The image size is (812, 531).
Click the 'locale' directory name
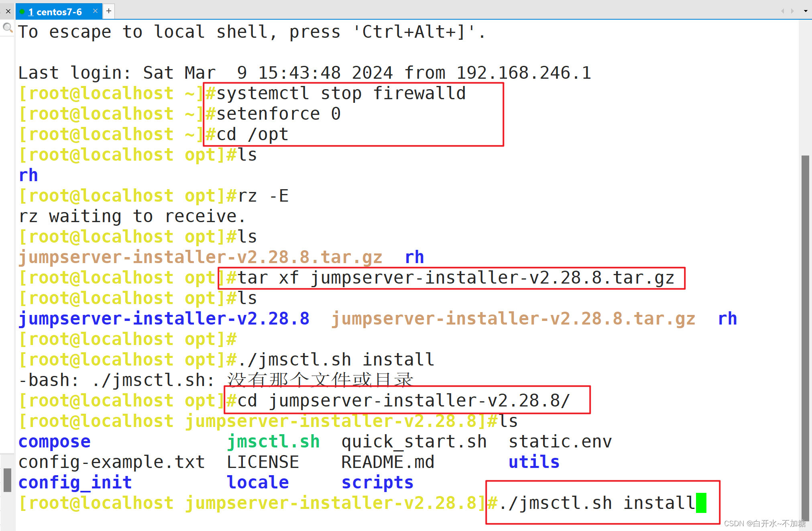[258, 483]
